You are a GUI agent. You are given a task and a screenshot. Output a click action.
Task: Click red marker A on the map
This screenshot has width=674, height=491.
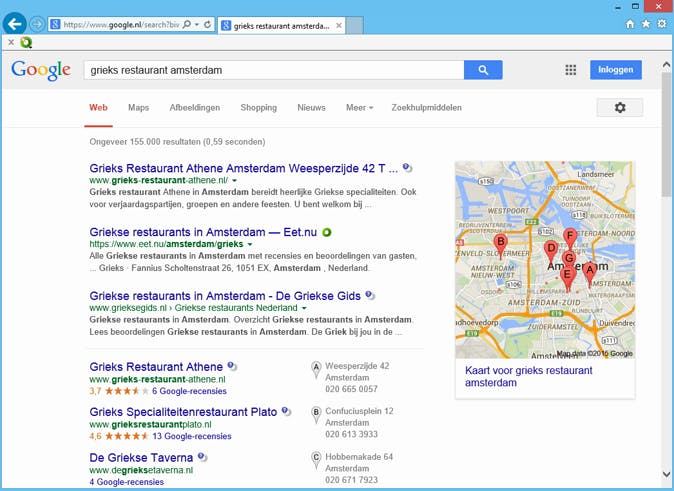[x=590, y=273]
